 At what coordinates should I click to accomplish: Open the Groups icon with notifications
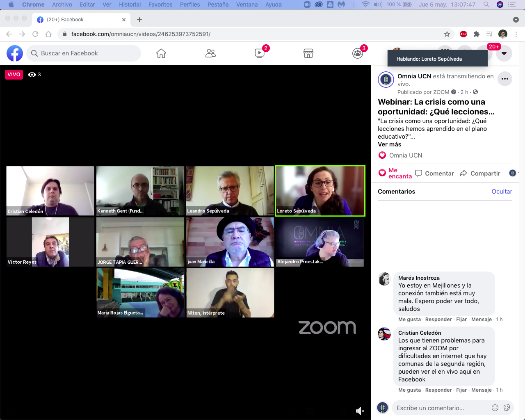point(358,53)
